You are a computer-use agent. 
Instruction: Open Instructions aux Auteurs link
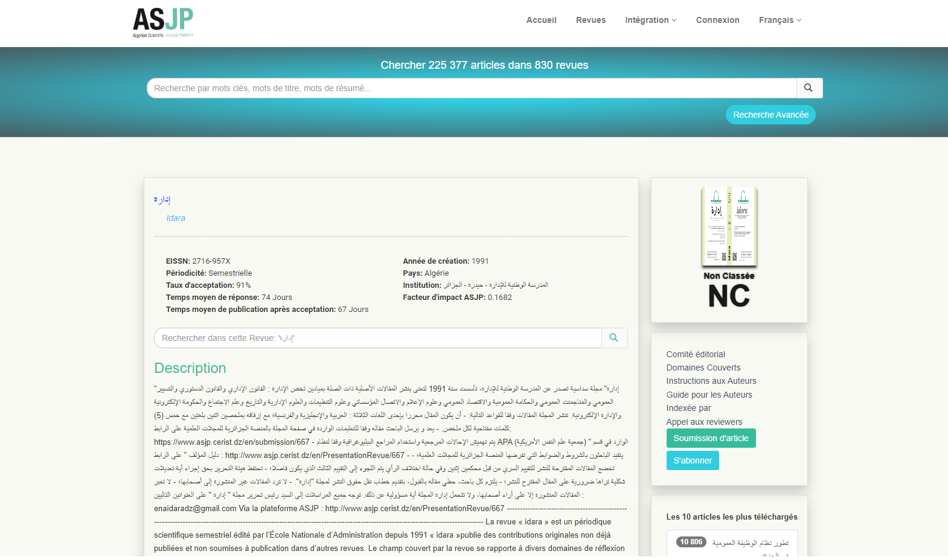click(x=711, y=381)
